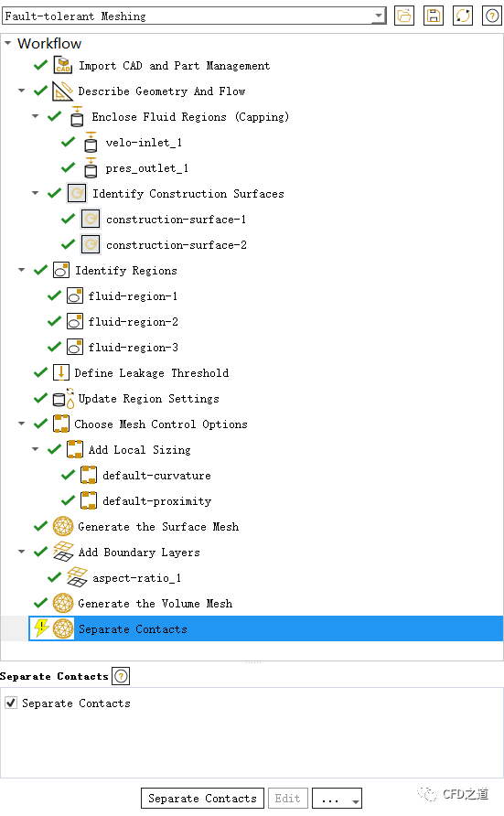Viewport: 504px width, 816px height.
Task: Click the Define Leakage Threshold icon
Action: click(x=61, y=372)
